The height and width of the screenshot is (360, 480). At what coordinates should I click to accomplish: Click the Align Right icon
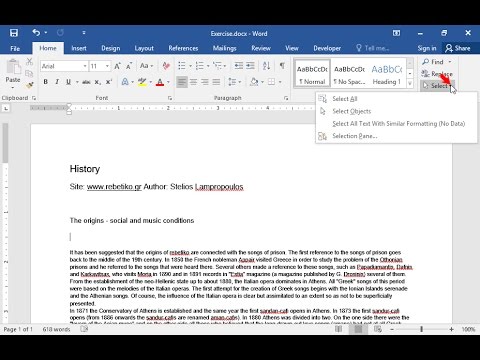205,82
